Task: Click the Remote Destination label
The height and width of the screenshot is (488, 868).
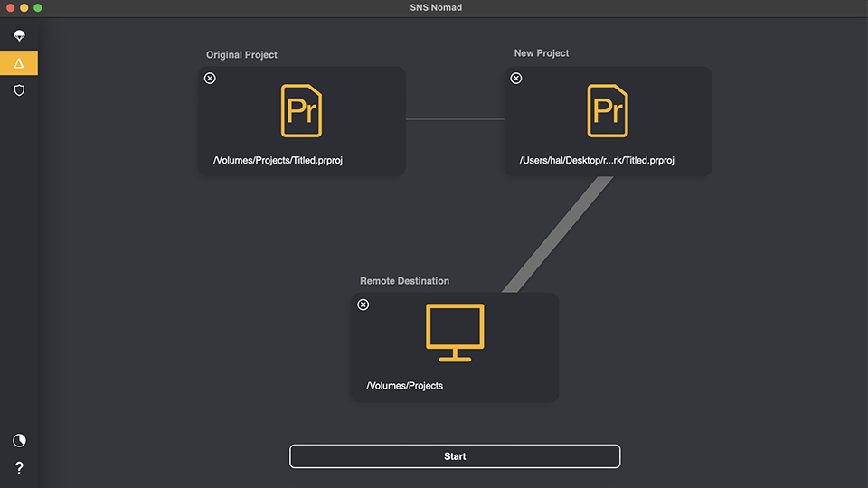Action: tap(405, 281)
